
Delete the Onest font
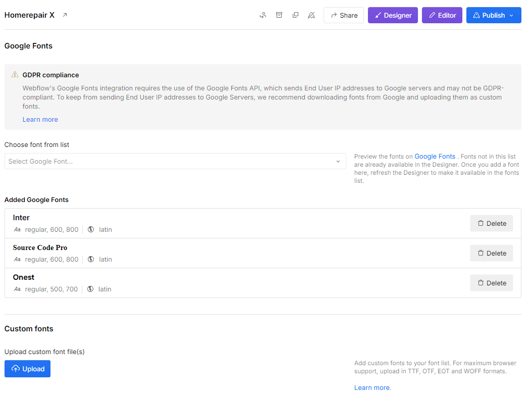pyautogui.click(x=491, y=283)
